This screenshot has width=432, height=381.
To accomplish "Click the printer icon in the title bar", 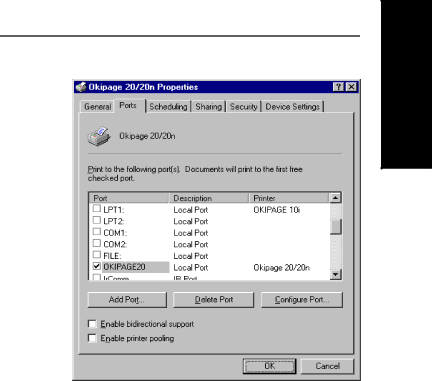I will (81, 87).
